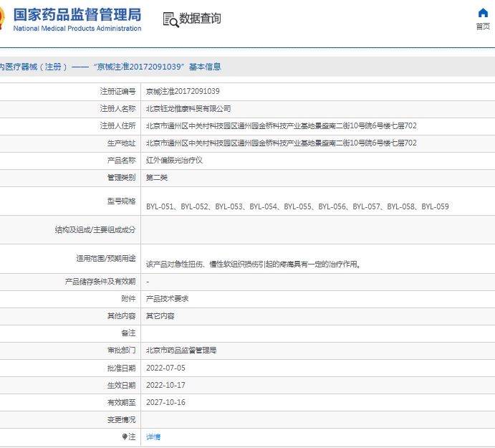Click the 详情 link in the 注 row
Image resolution: width=495 pixels, height=448 pixels.
click(x=153, y=437)
